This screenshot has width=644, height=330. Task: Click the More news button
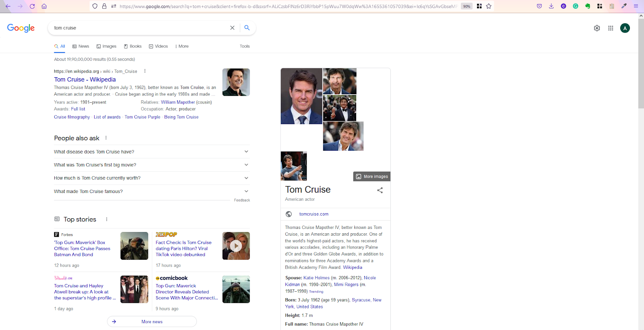[x=152, y=322]
